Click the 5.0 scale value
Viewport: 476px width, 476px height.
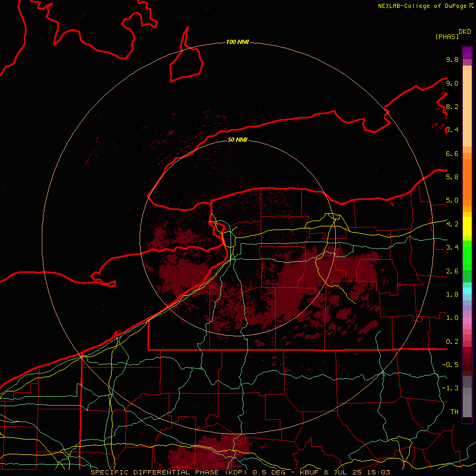pos(452,200)
